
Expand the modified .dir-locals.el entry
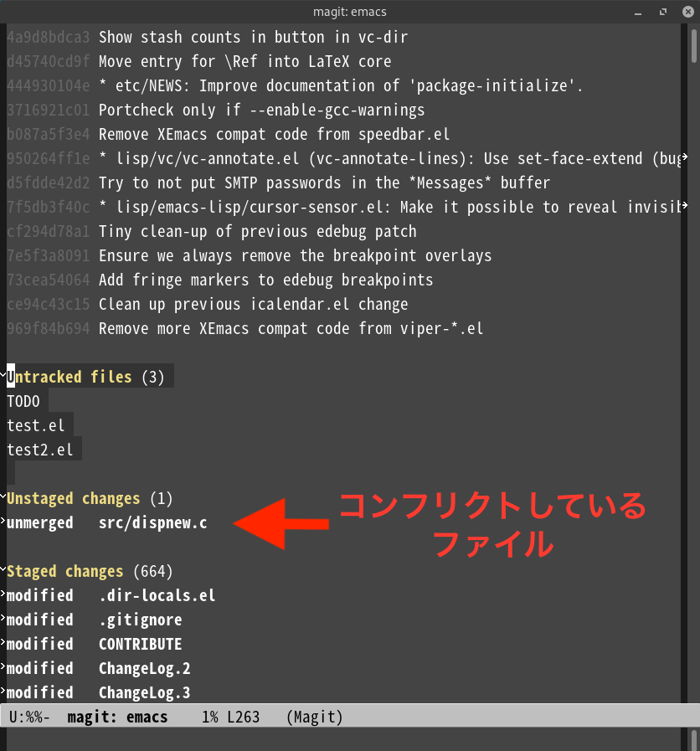(3, 593)
